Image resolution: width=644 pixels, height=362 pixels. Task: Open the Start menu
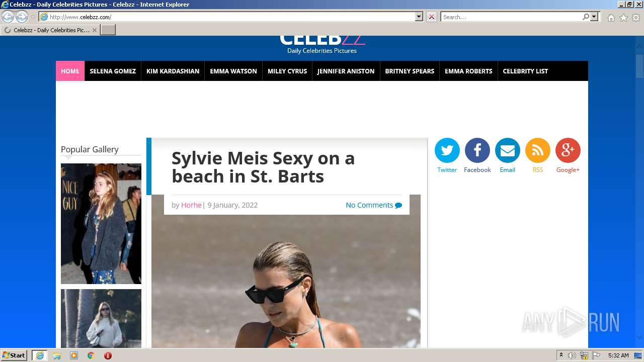pyautogui.click(x=14, y=355)
